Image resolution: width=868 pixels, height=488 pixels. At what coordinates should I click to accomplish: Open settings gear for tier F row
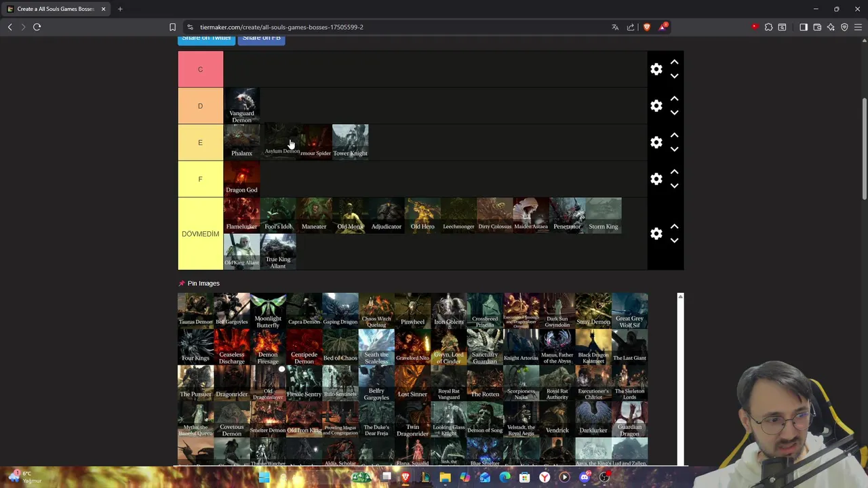point(656,179)
